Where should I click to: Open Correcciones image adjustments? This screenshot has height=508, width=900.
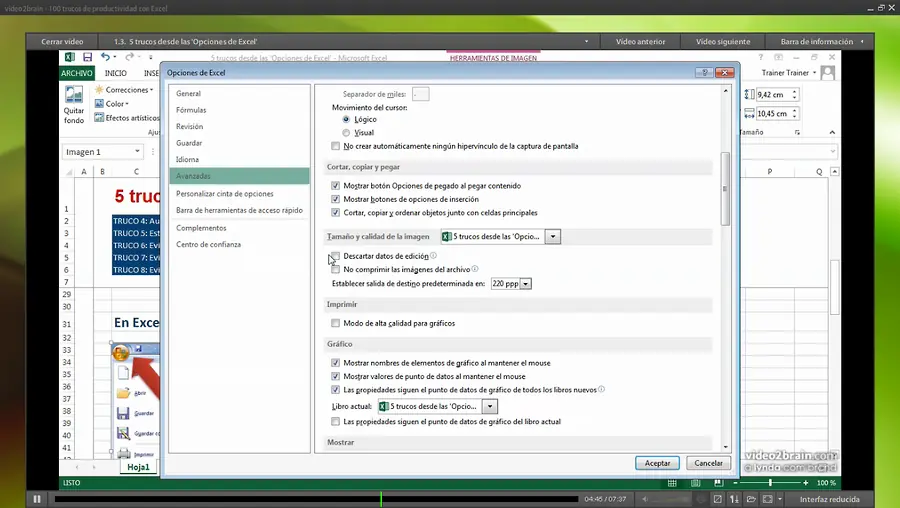click(x=124, y=90)
